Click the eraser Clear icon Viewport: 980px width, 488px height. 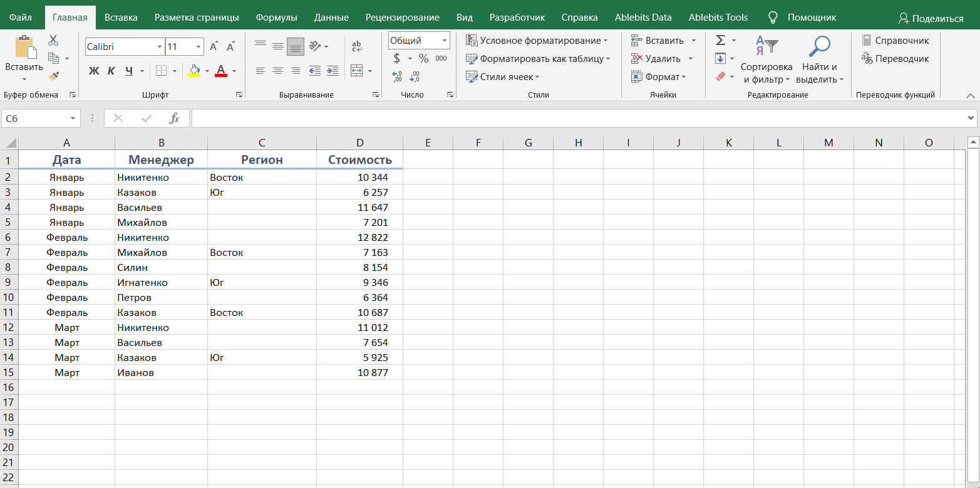(720, 76)
